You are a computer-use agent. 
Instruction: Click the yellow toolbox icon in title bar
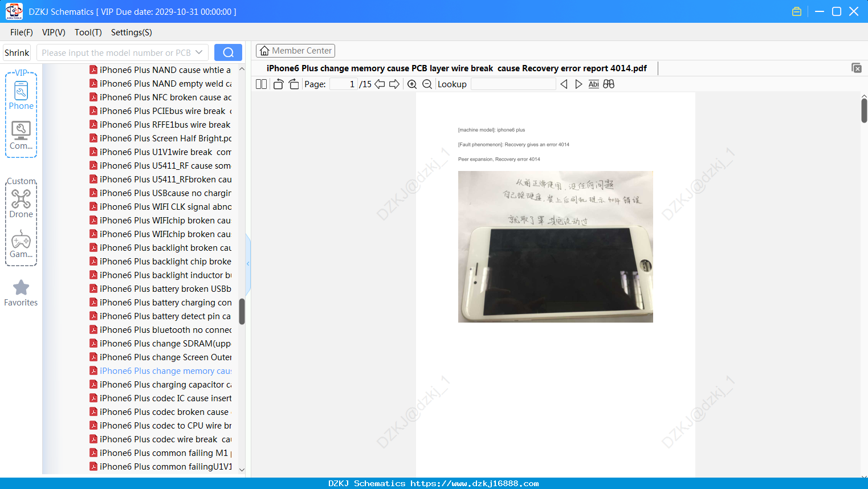point(797,11)
